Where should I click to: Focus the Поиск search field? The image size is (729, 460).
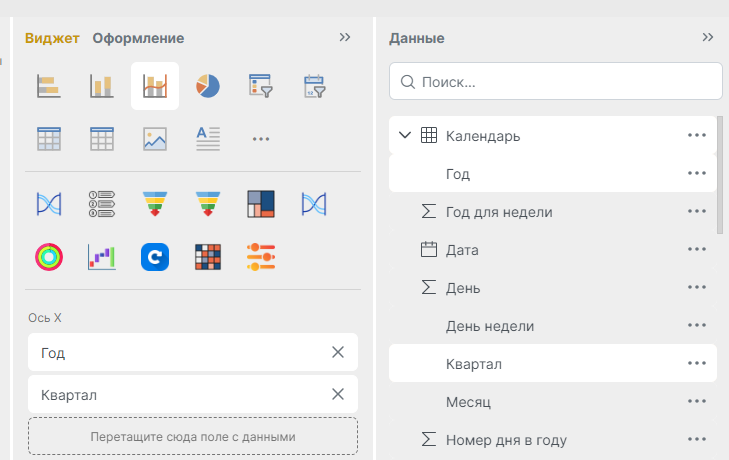tap(556, 81)
